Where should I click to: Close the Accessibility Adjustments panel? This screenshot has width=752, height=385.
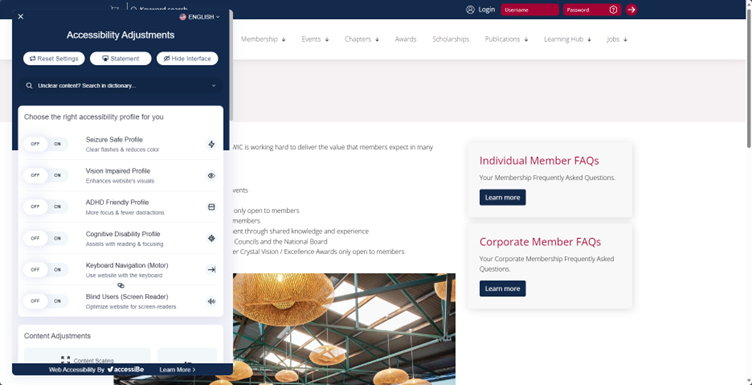coord(21,17)
